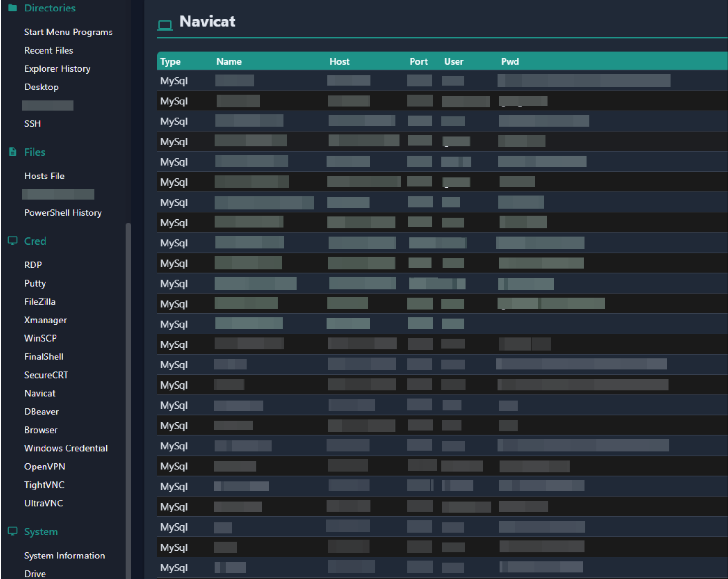Open FileZilla credentials
This screenshot has height=579, width=728.
coord(40,301)
